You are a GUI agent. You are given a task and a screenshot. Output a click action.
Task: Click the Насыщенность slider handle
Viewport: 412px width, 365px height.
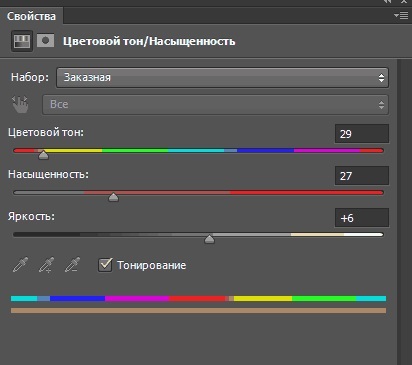pyautogui.click(x=113, y=197)
